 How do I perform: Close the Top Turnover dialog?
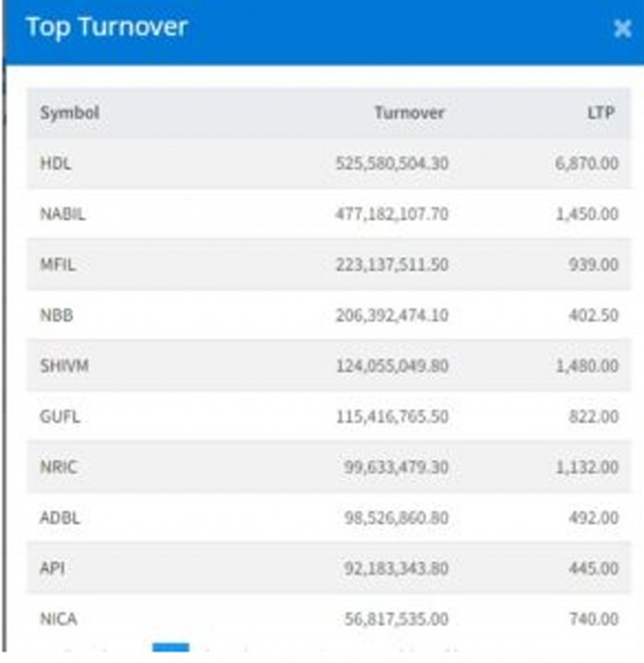click(x=622, y=29)
